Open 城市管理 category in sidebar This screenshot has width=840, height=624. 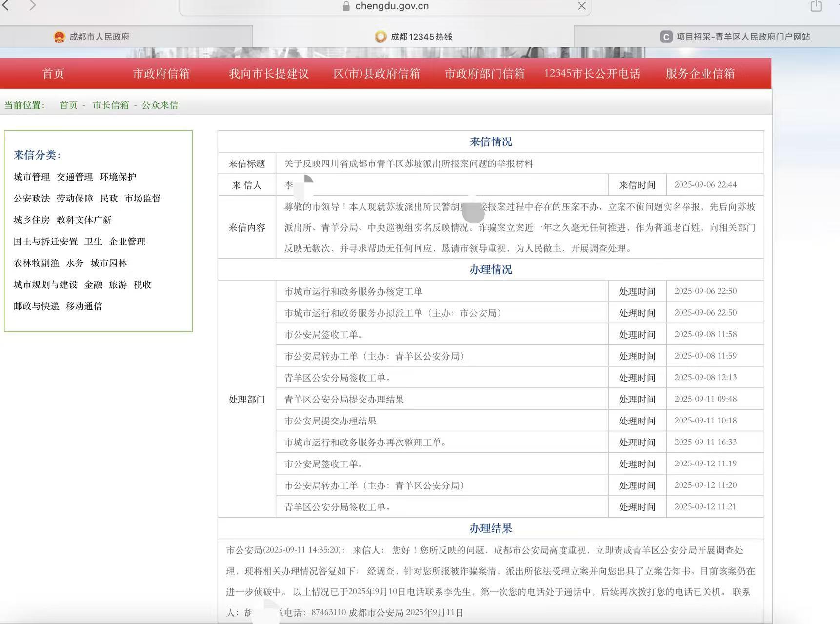pos(32,177)
